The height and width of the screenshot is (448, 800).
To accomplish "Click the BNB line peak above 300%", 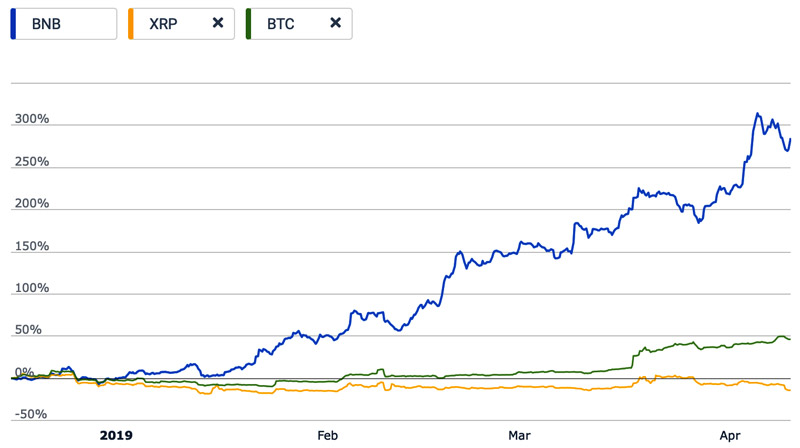I will click(x=758, y=114).
